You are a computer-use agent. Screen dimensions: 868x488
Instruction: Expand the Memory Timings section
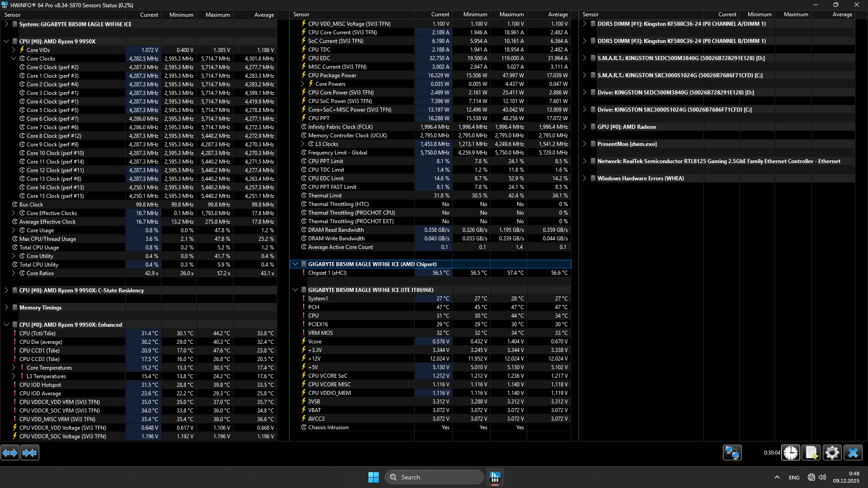pyautogui.click(x=6, y=307)
